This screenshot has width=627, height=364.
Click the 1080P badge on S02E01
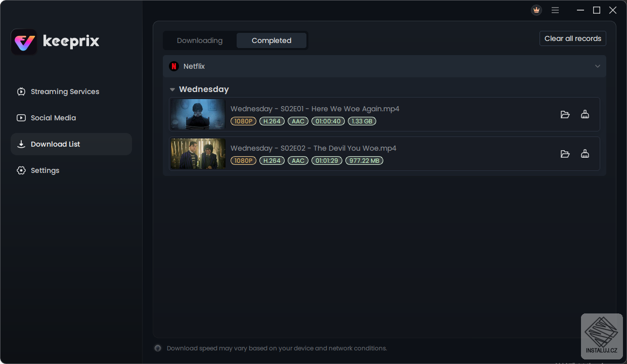pos(243,121)
